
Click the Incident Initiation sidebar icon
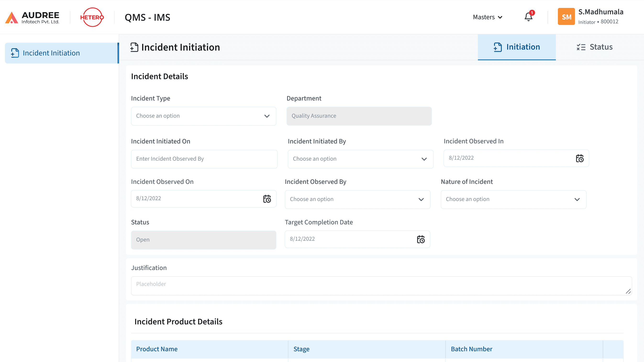(15, 53)
